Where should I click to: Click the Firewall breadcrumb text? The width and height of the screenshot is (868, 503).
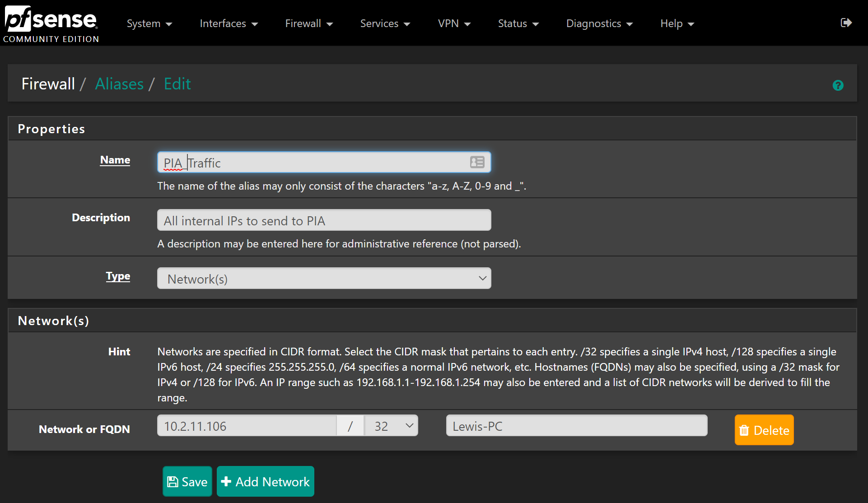point(48,84)
